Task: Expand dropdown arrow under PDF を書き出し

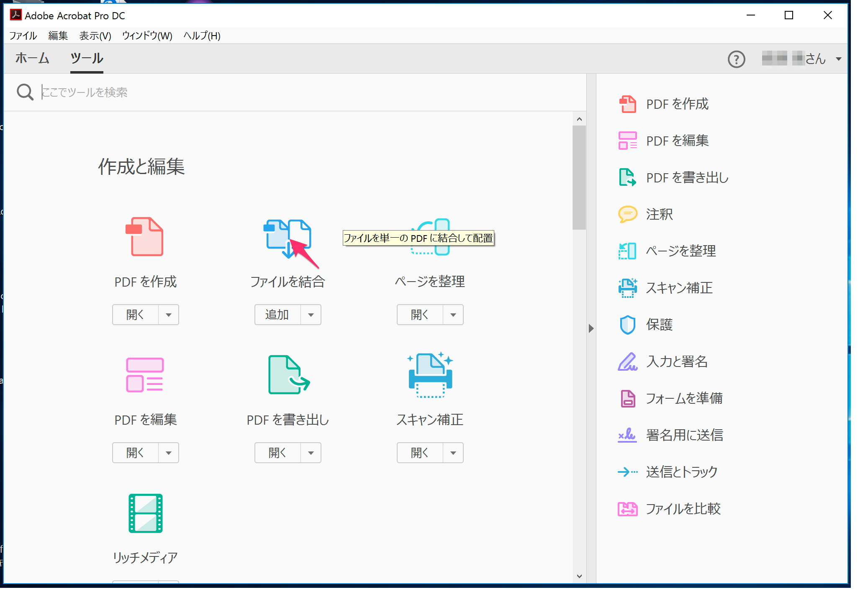Action: (311, 453)
